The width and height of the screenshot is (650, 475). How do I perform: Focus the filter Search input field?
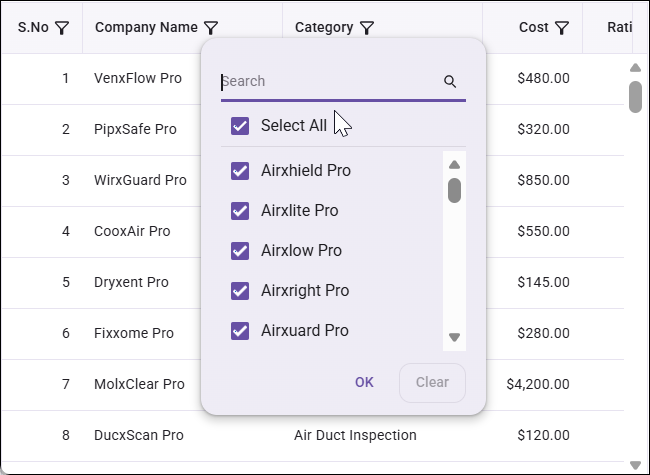[x=328, y=82]
